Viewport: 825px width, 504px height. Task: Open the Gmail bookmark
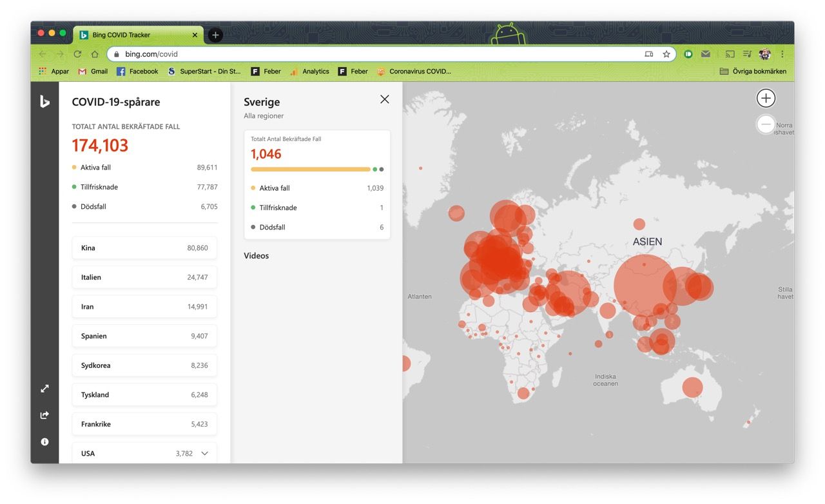point(93,72)
